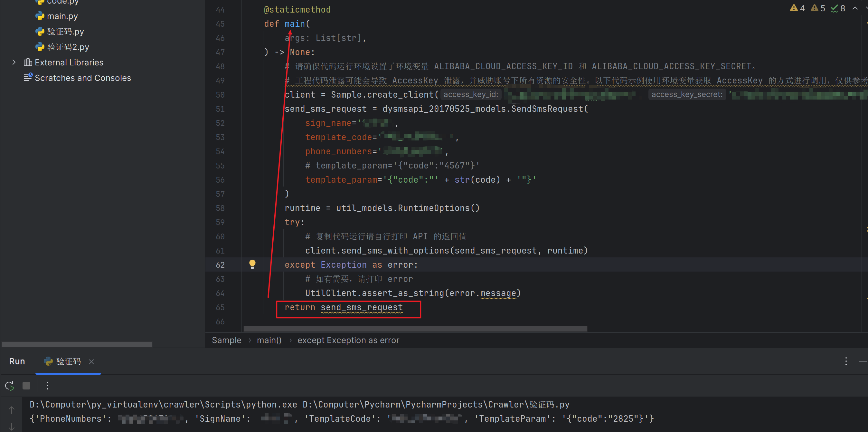Click the access_key_id inlay hint
Screen dimensions: 868x432
(x=470, y=94)
